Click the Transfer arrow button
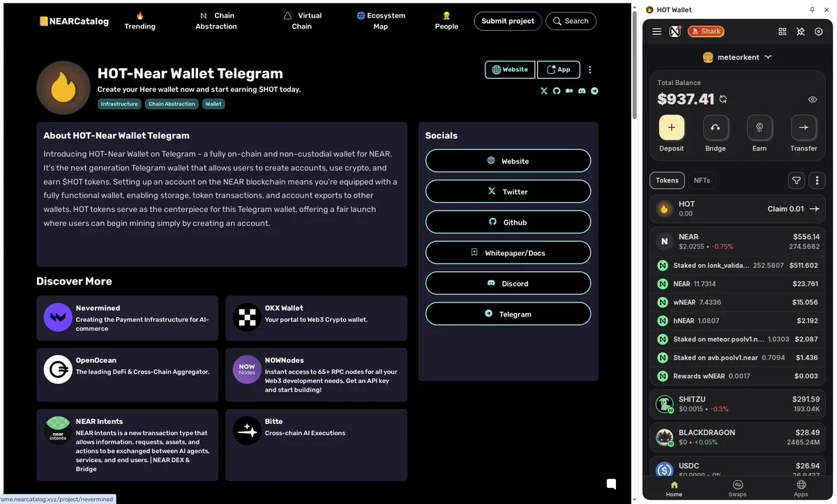Viewport: 837px width, 504px height. coord(804,128)
